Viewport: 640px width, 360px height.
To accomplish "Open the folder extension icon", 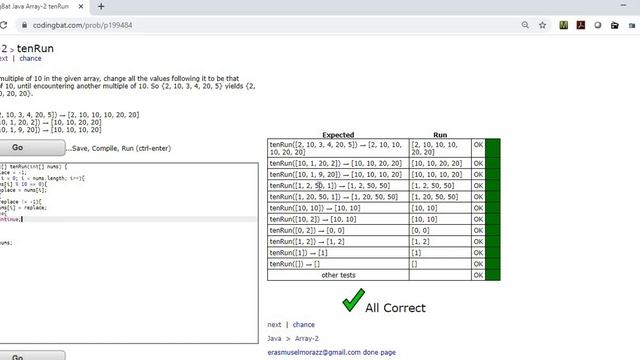I will point(615,25).
